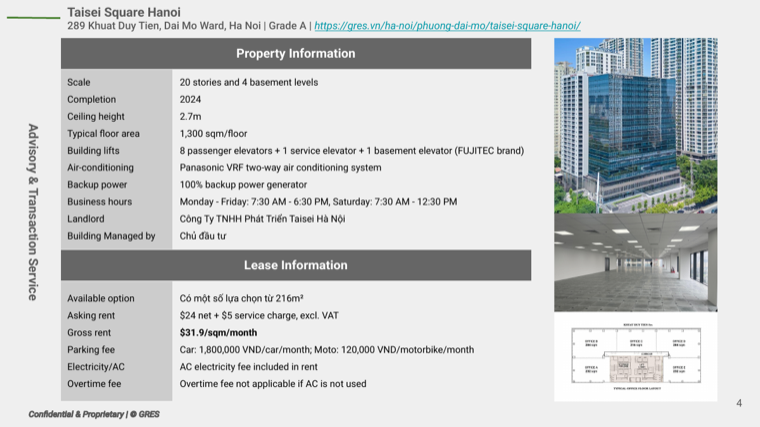The image size is (760, 427).
Task: Click the 'Landlord' label
Action: [85, 219]
